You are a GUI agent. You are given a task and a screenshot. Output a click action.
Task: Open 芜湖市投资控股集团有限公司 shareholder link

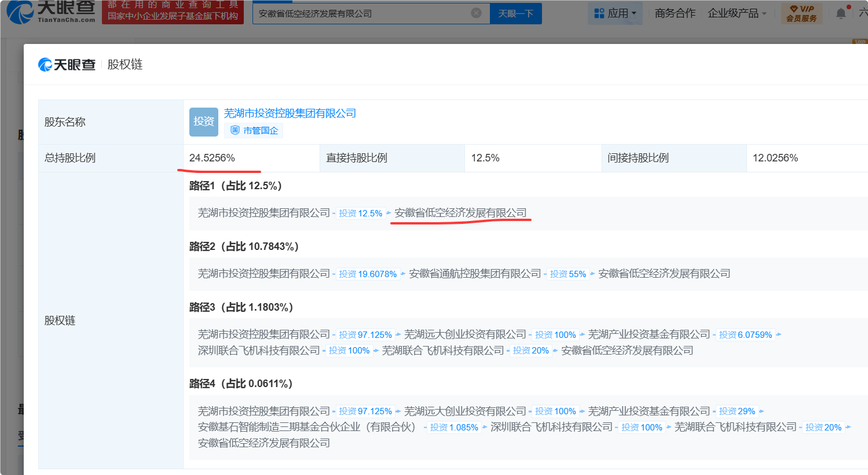(290, 113)
